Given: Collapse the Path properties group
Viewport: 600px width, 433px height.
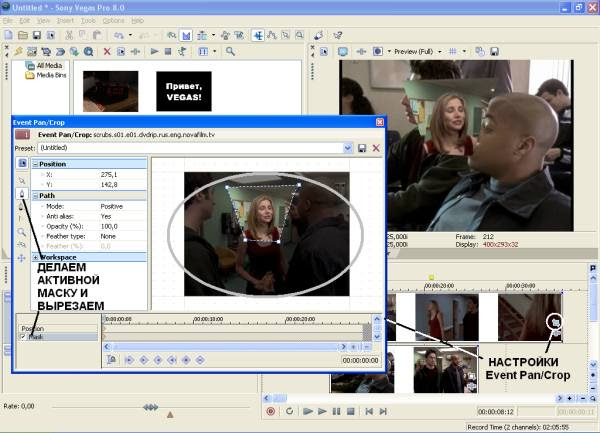Looking at the screenshot, I should coord(35,196).
